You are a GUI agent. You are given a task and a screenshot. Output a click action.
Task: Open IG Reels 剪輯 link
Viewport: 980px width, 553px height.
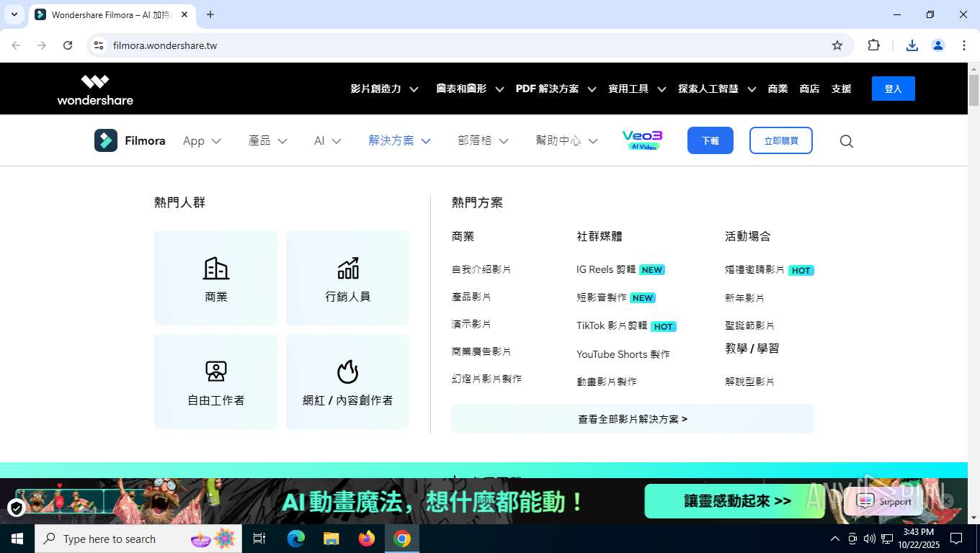606,269
